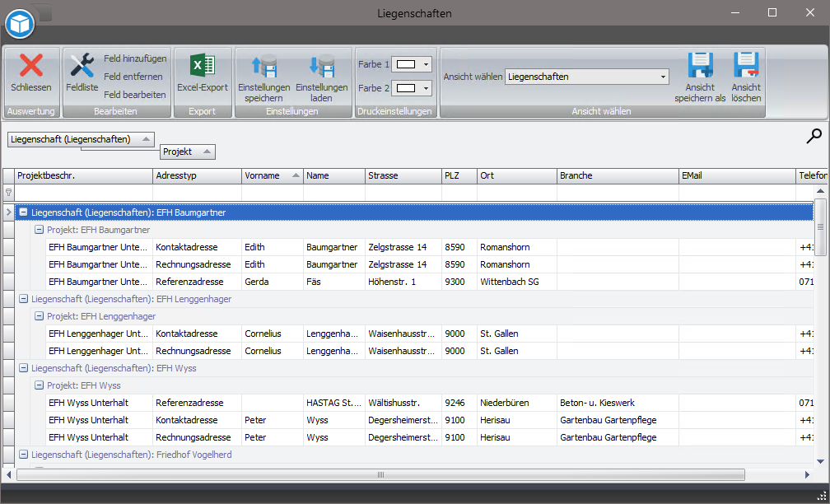Sort by EMail column header
Image resolution: width=830 pixels, height=504 pixels.
(x=738, y=175)
